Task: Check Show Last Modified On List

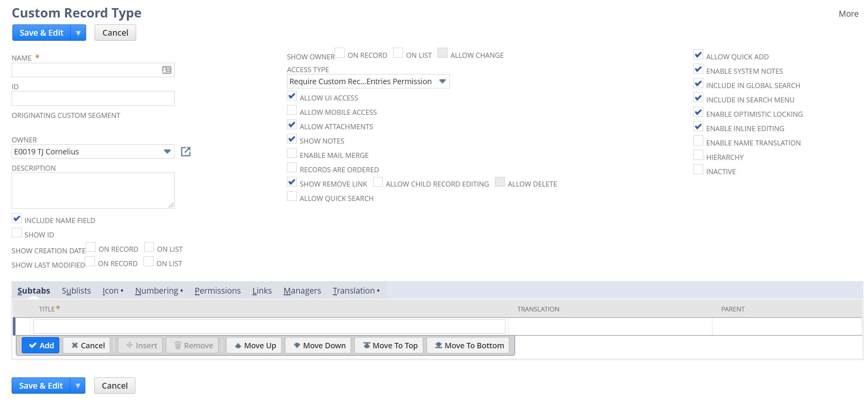Action: [x=149, y=261]
